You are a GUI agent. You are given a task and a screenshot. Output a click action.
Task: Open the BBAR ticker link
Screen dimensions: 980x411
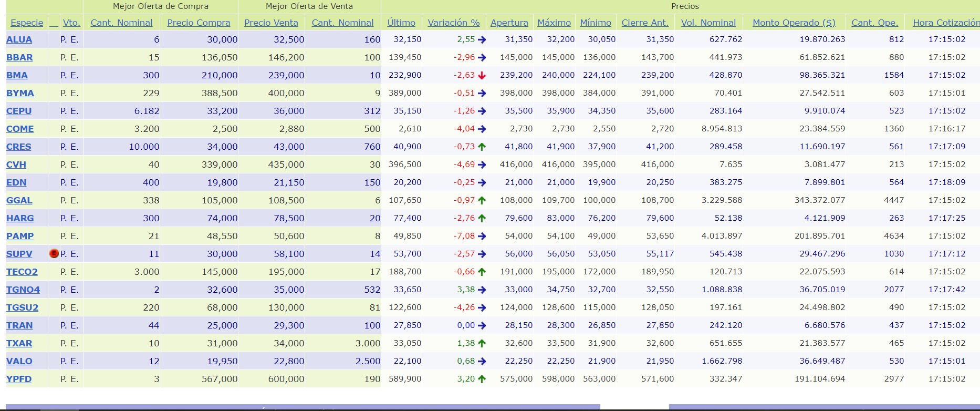tap(19, 57)
